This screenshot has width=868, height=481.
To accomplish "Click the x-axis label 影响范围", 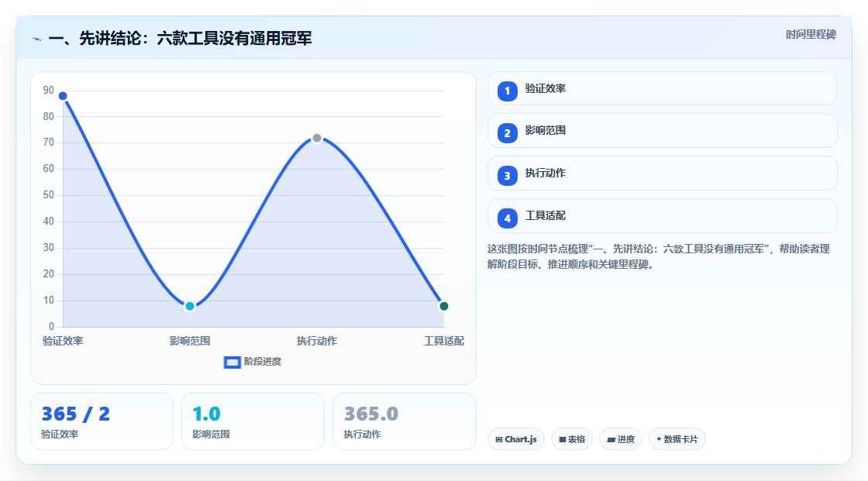I will [x=190, y=341].
